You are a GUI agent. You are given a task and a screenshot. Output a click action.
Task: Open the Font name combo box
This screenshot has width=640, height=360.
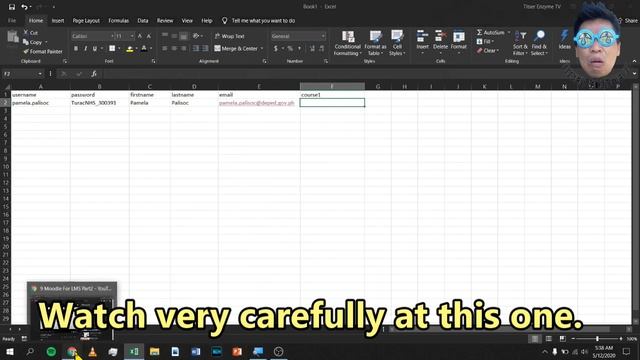point(92,36)
